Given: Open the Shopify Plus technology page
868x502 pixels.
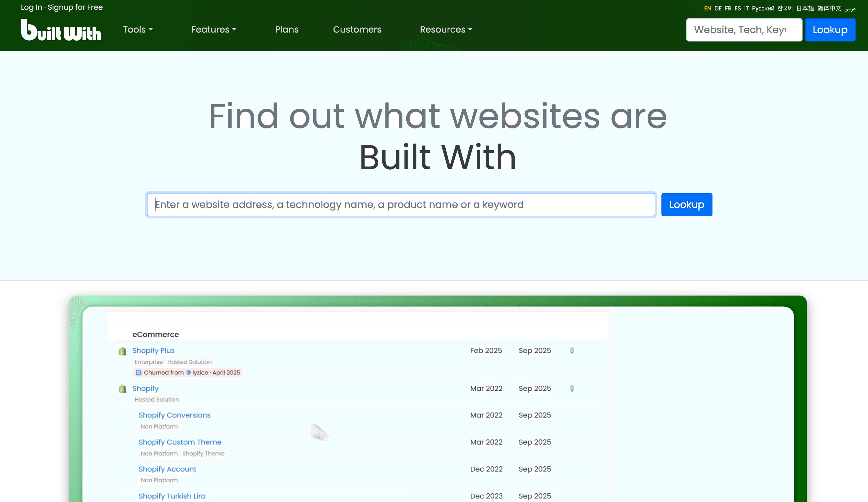Looking at the screenshot, I should click(x=153, y=351).
